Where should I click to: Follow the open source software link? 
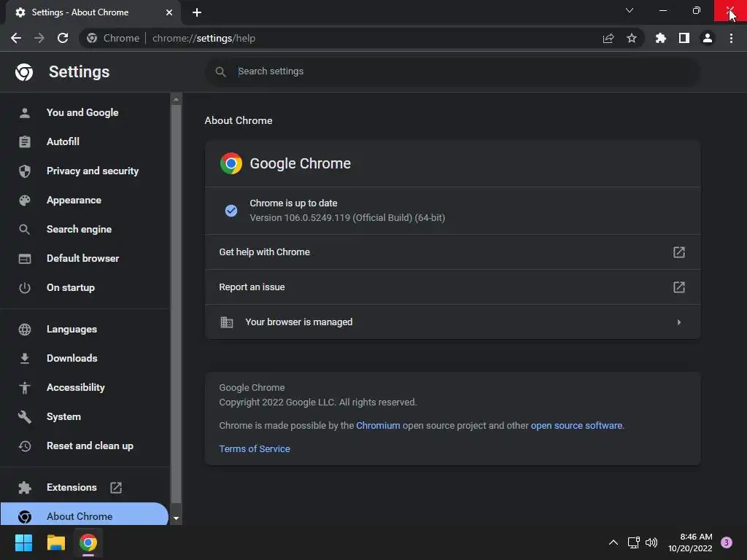(x=576, y=425)
